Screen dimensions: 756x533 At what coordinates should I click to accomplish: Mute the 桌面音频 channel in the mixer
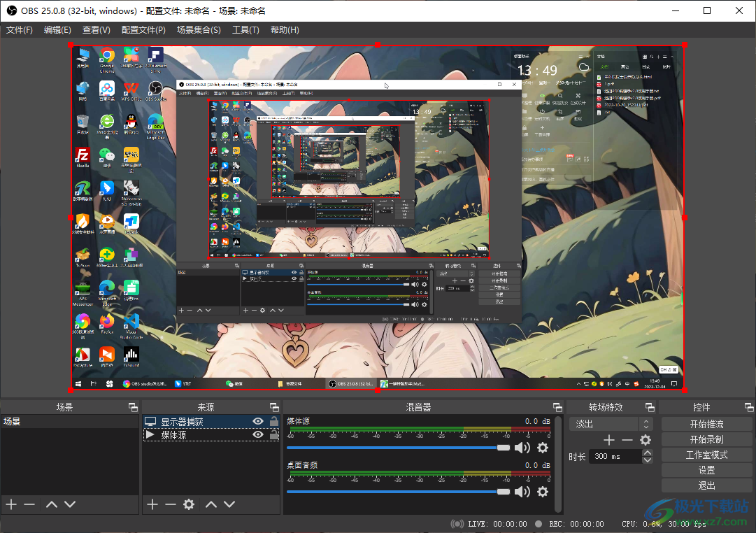click(522, 492)
